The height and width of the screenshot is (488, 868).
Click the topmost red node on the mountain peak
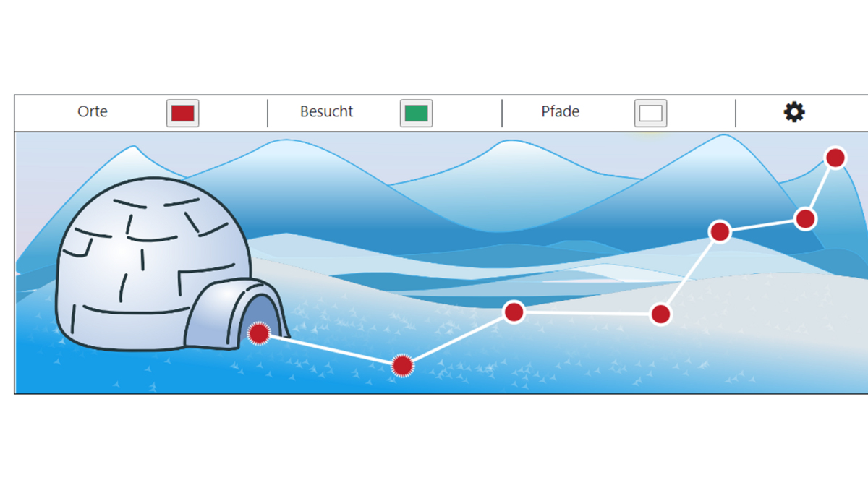(835, 158)
